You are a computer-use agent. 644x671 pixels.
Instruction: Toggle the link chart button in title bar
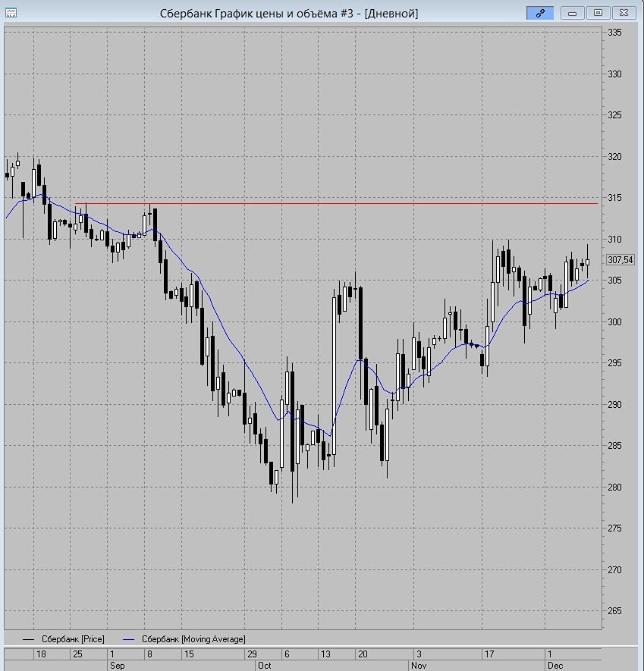(x=540, y=13)
